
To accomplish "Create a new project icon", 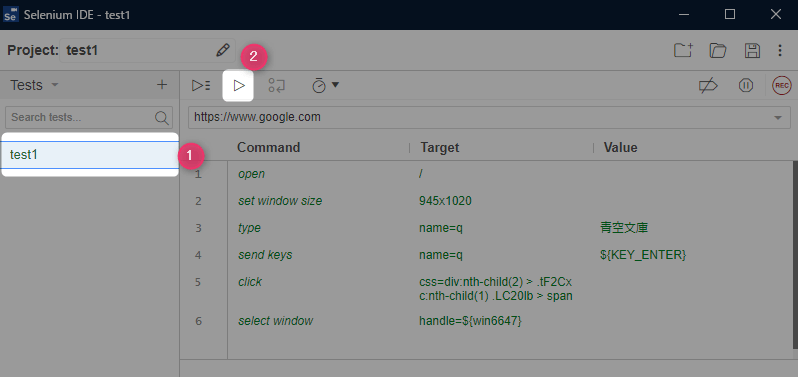I will tap(683, 50).
